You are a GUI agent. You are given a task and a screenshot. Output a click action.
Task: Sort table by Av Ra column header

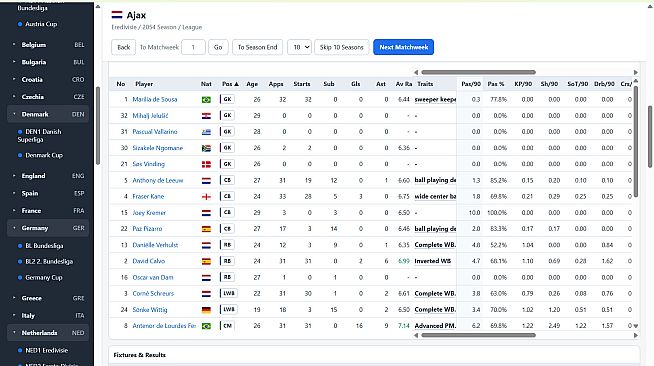(404, 84)
